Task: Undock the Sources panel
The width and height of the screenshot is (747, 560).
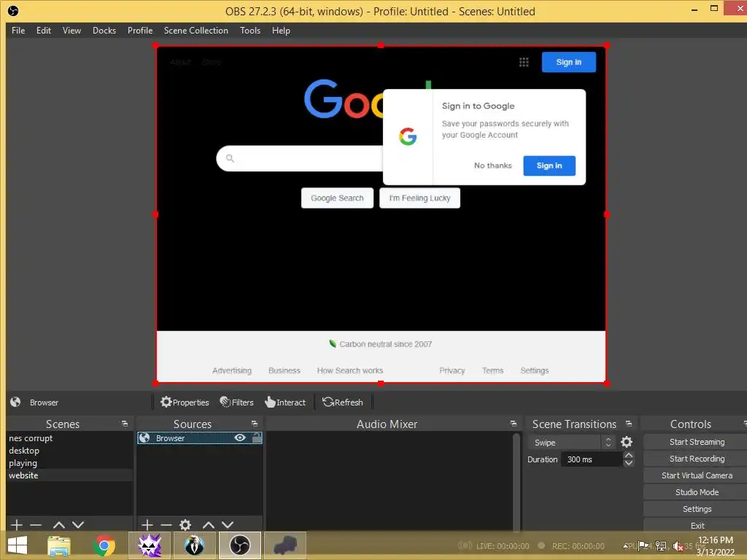Action: 255,424
